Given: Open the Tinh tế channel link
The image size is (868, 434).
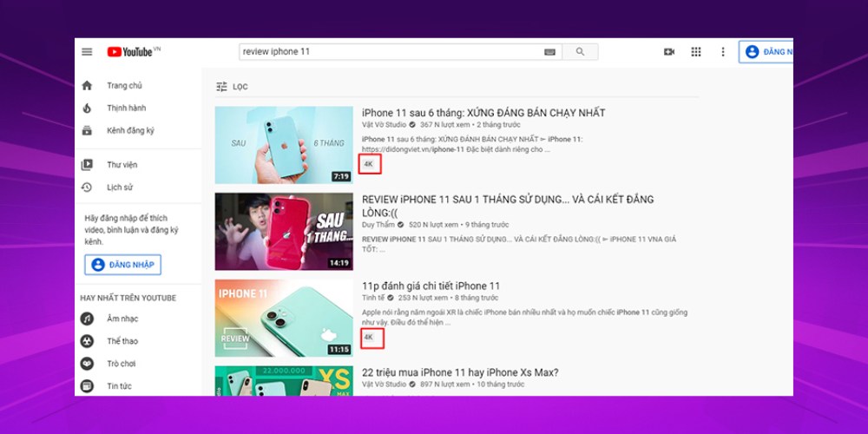Looking at the screenshot, I should [373, 298].
